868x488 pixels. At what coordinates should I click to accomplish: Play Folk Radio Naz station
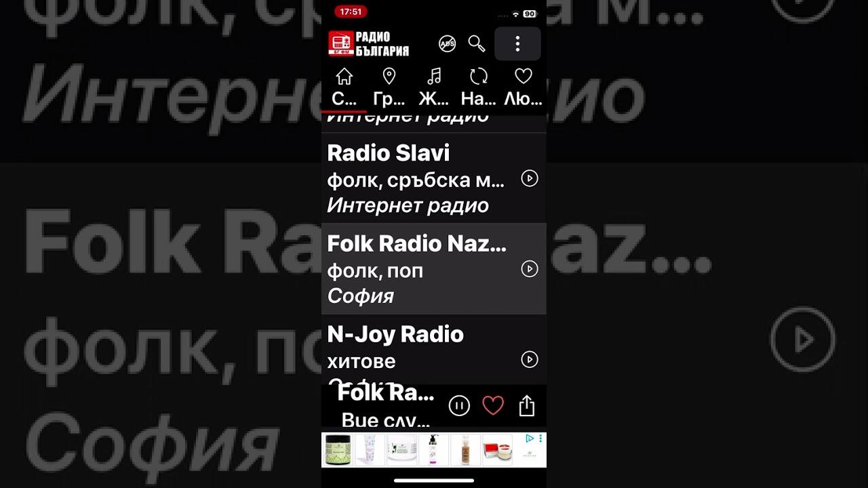[530, 269]
